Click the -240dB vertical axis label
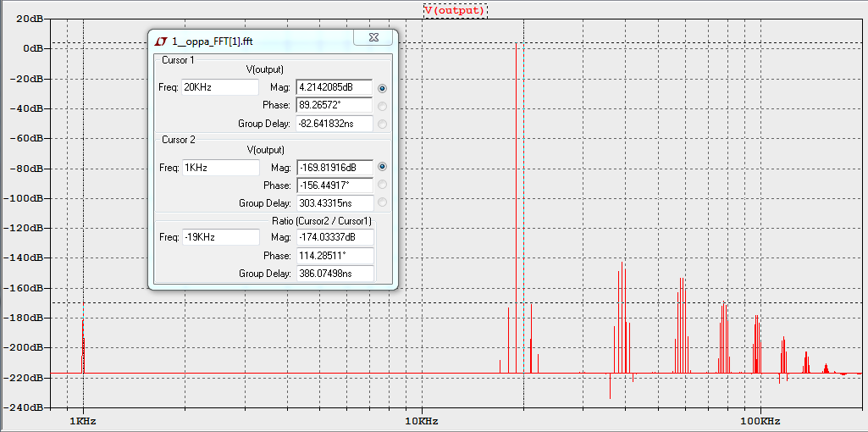The height and width of the screenshot is (432, 868). pyautogui.click(x=23, y=407)
